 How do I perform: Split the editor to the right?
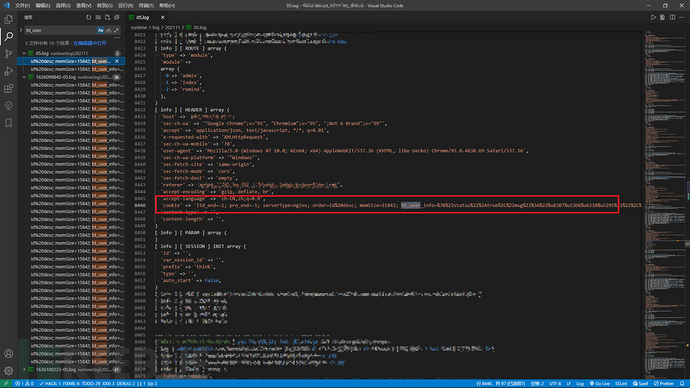(x=672, y=17)
